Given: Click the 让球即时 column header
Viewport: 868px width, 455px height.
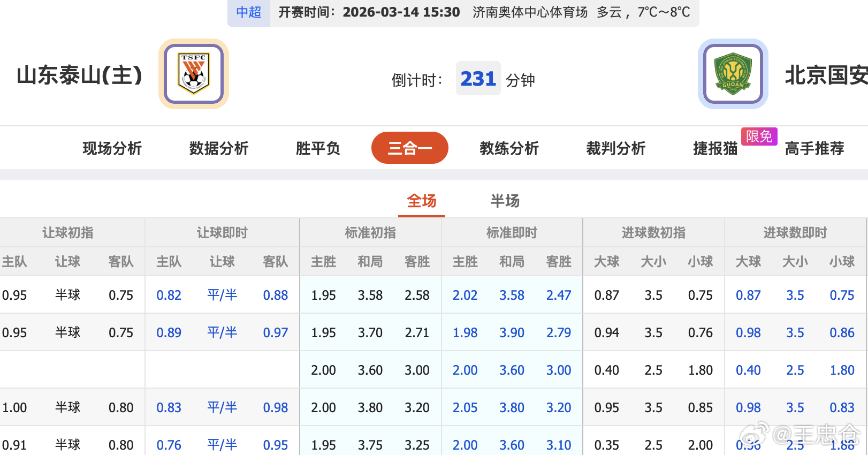Looking at the screenshot, I should (x=222, y=233).
